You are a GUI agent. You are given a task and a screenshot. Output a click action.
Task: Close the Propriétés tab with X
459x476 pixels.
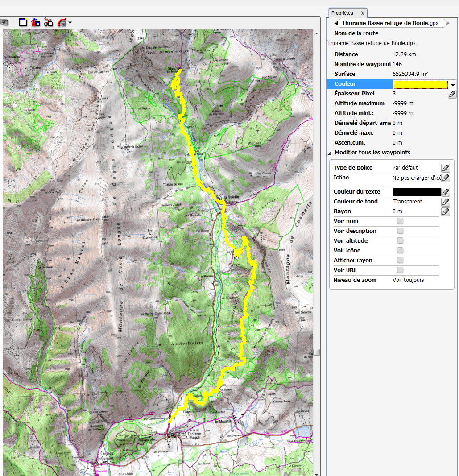[x=363, y=13]
